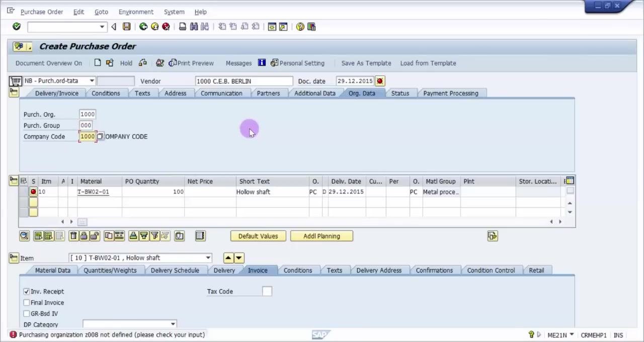Viewport: 644px width, 342px height.
Task: Click the next item down-arrow button
Action: coord(239,258)
